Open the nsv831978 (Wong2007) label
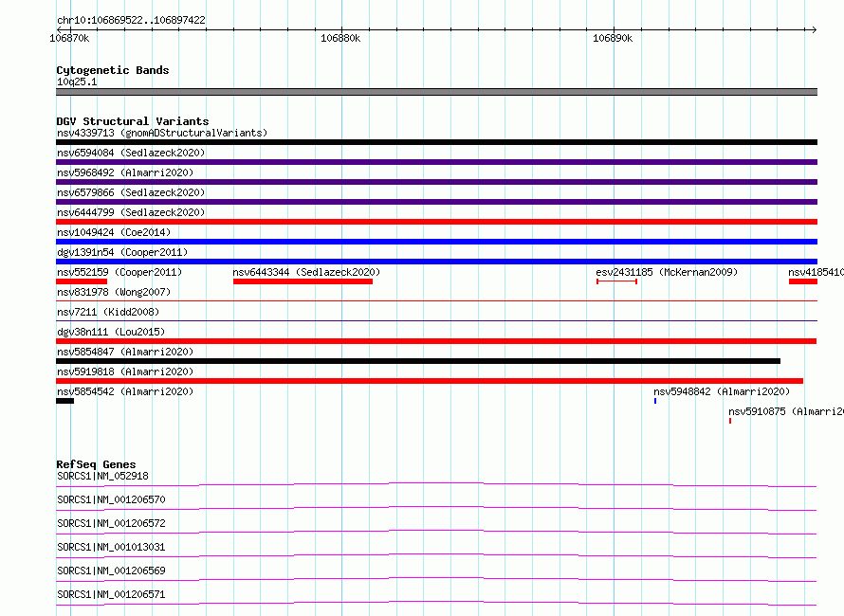 point(114,292)
